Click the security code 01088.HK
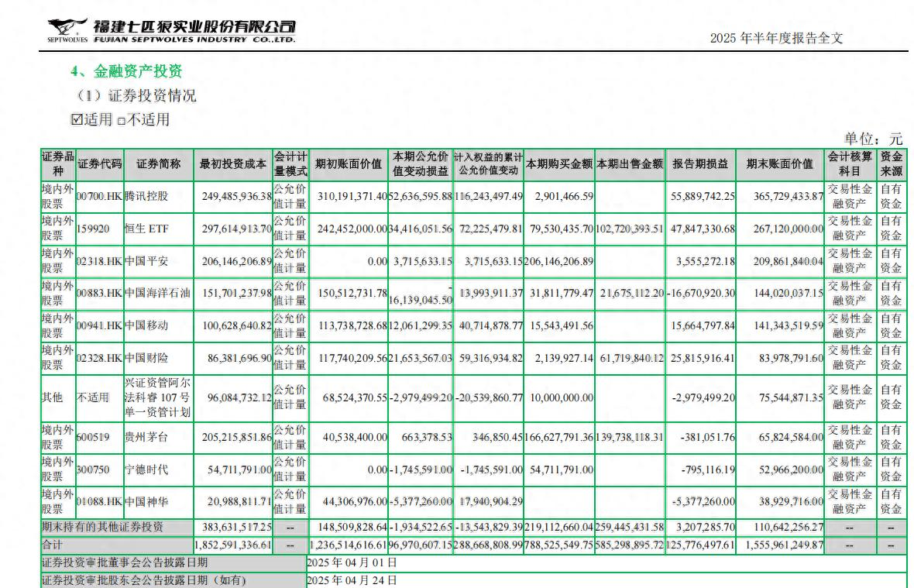This screenshot has width=914, height=588. [99, 502]
